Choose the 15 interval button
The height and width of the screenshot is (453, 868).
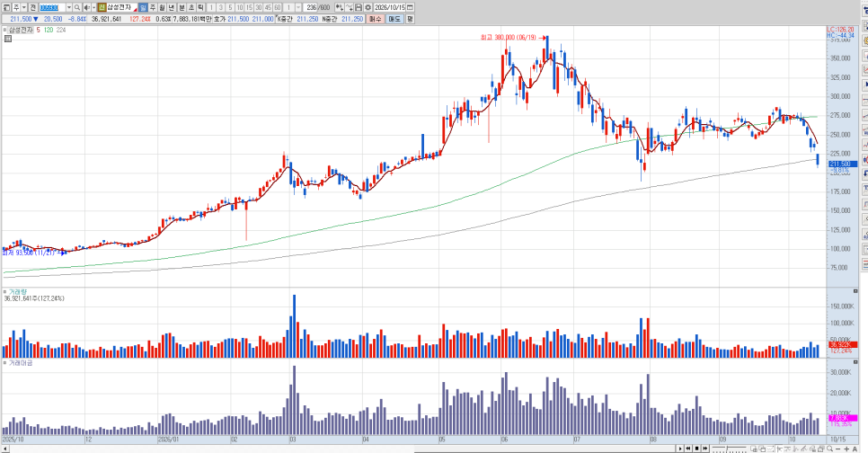point(249,7)
